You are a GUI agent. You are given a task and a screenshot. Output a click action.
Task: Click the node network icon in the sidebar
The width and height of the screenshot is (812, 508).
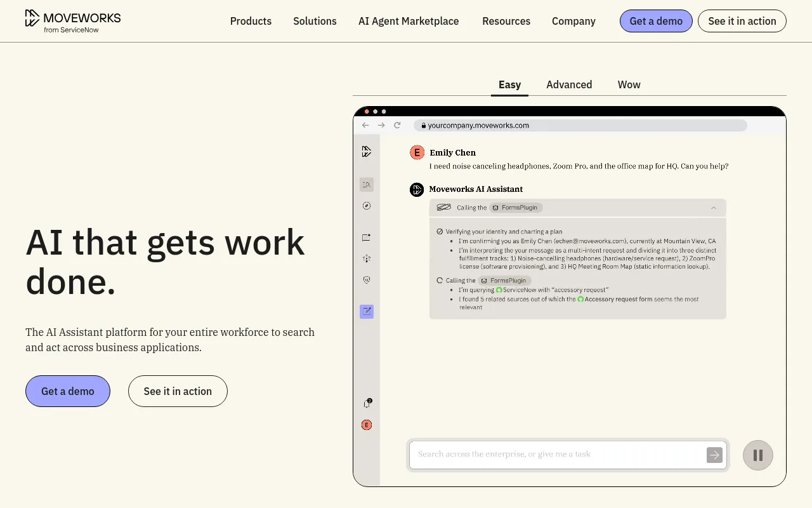coord(366,258)
